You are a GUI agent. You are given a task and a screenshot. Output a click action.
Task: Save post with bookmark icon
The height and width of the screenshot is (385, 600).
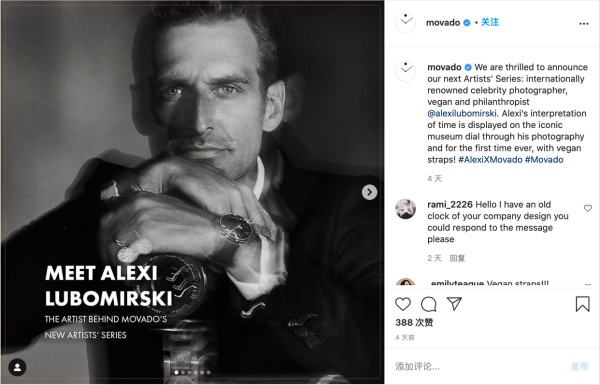(x=582, y=304)
